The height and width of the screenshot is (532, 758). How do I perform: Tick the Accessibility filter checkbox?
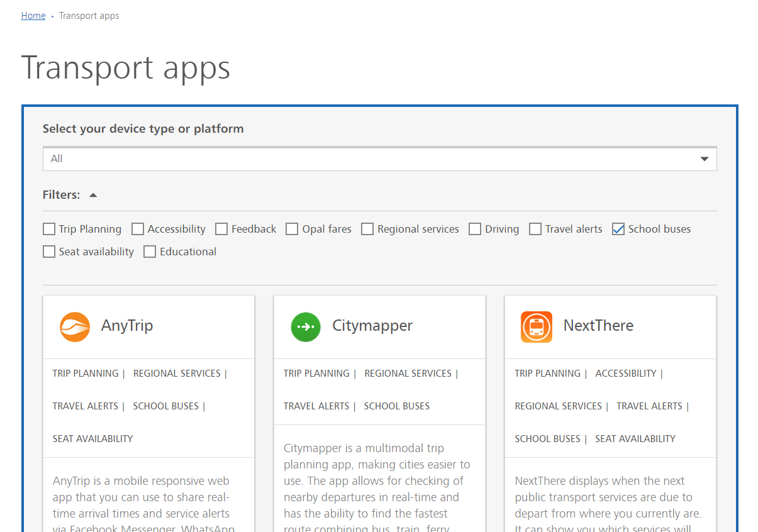point(138,229)
